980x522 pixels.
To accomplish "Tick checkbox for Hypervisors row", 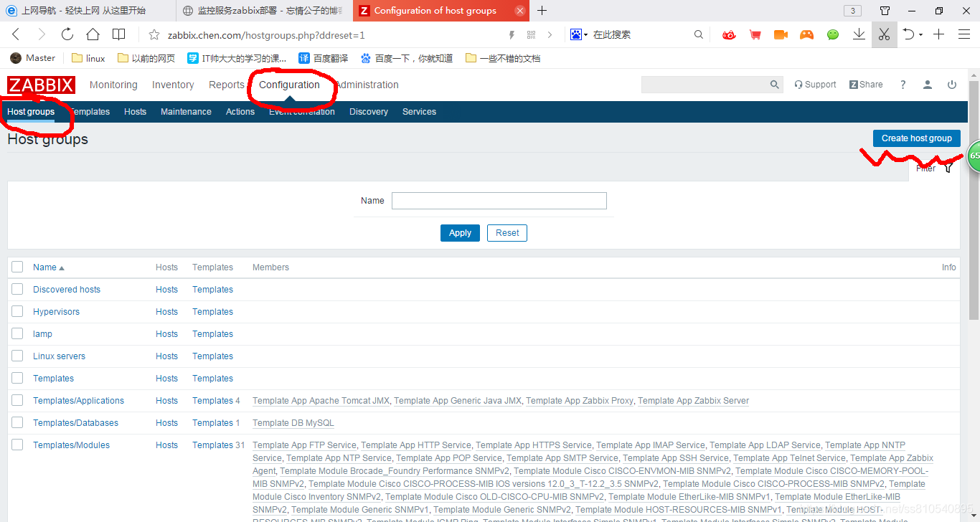I will pos(17,311).
